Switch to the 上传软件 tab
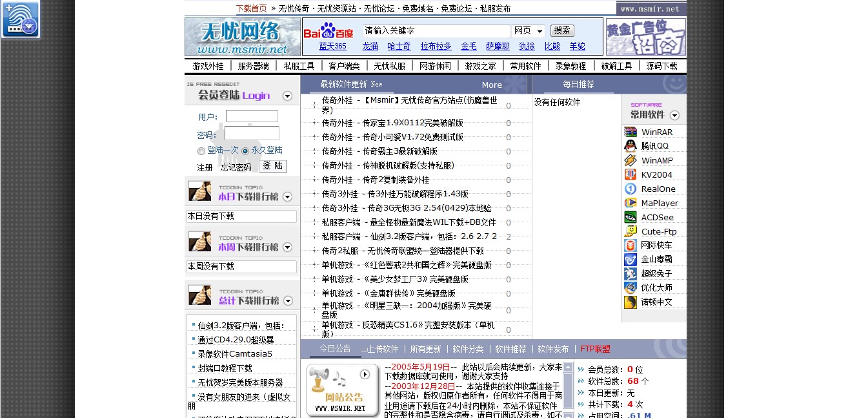This screenshot has height=418, width=868. click(383, 349)
